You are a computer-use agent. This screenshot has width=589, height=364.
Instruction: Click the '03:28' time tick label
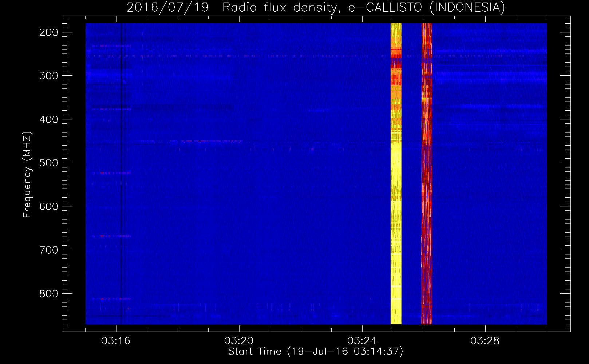click(485, 341)
